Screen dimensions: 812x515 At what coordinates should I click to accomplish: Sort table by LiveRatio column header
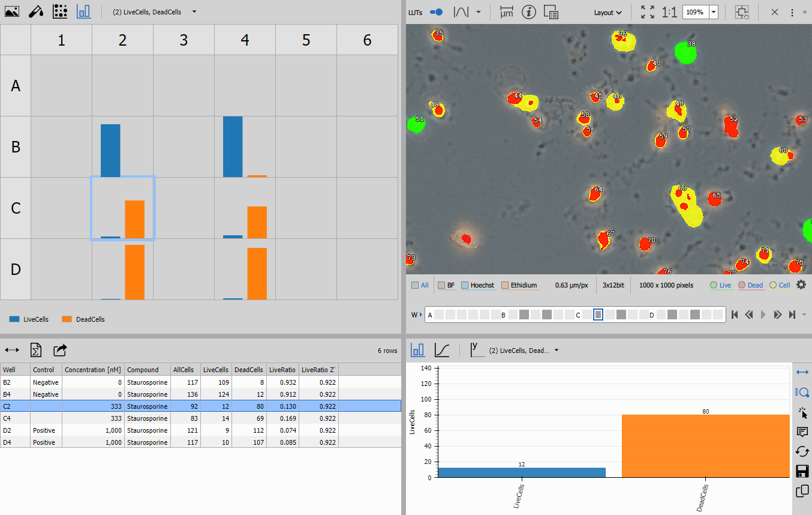pos(282,370)
